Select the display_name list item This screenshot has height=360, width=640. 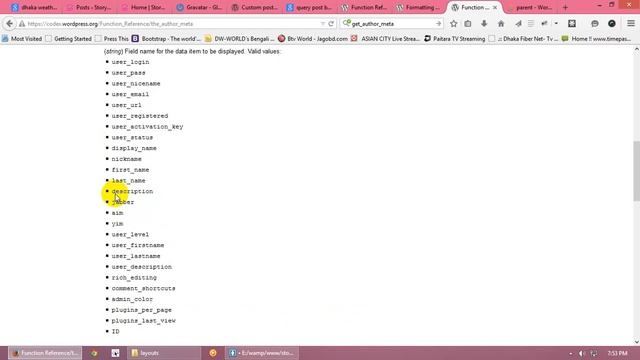pos(134,148)
